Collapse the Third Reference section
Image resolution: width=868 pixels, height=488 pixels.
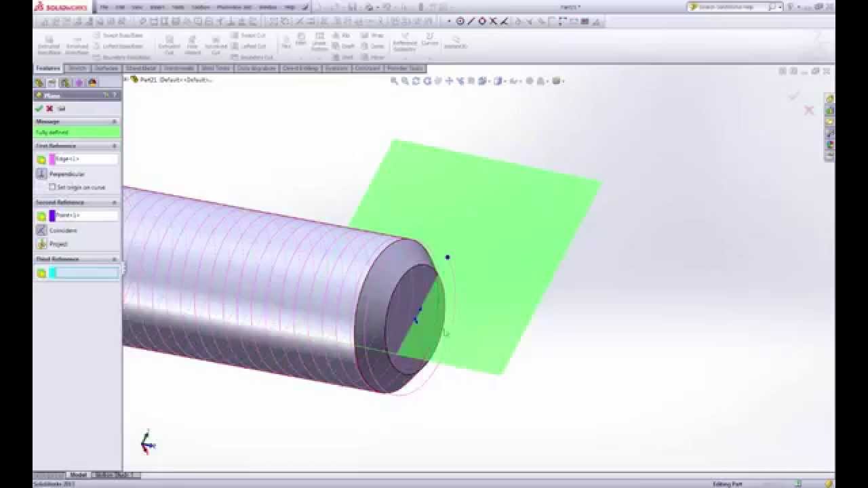[x=114, y=259]
